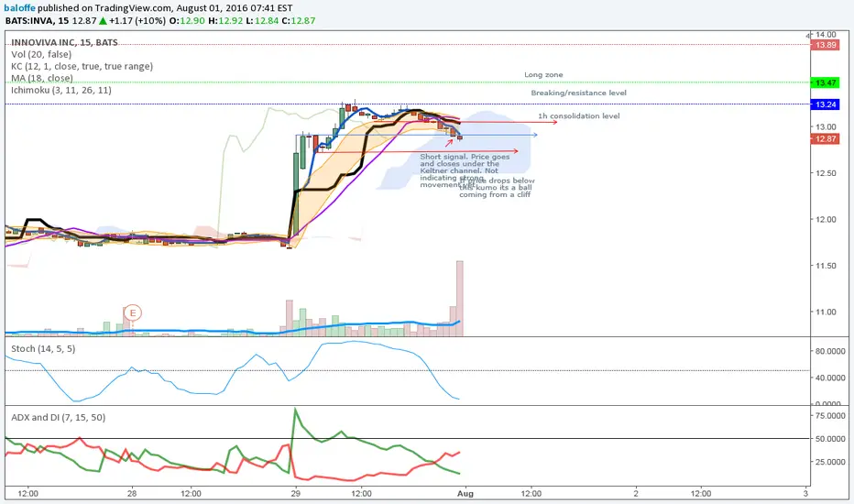Click the 1h consolidation level annotation
854x504 pixels.
[x=578, y=116]
